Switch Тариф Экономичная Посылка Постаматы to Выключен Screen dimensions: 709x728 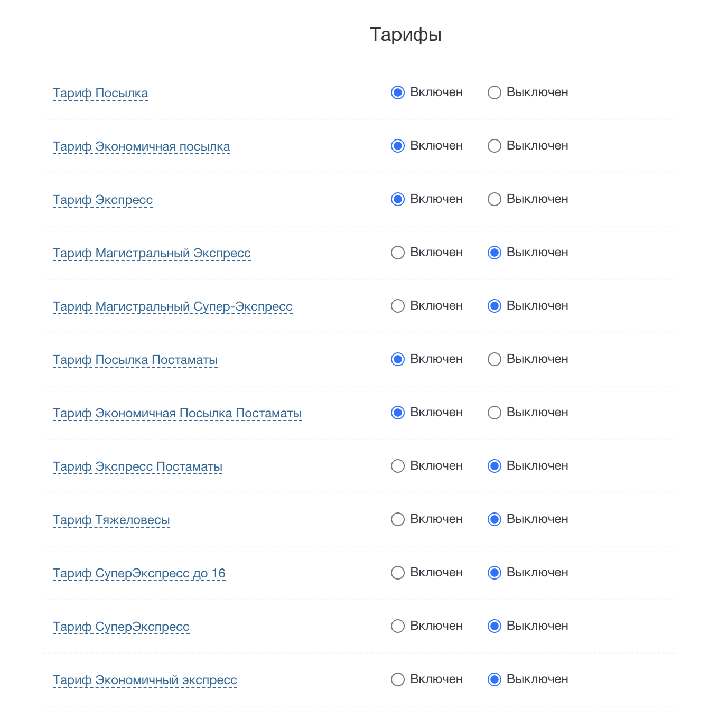tap(495, 413)
